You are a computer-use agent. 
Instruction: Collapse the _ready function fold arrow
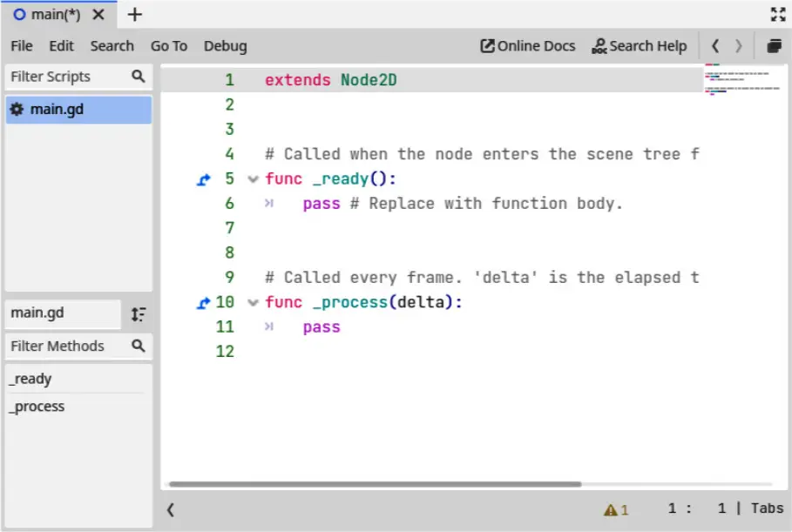pyautogui.click(x=253, y=179)
